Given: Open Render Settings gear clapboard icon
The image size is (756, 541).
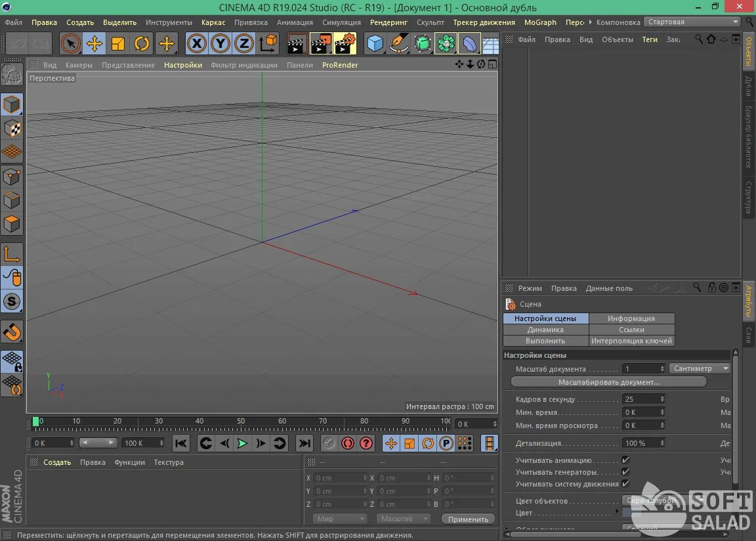Looking at the screenshot, I should coord(345,44).
